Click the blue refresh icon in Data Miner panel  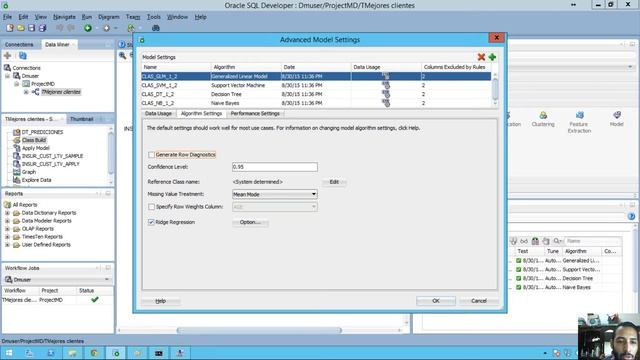pos(23,56)
